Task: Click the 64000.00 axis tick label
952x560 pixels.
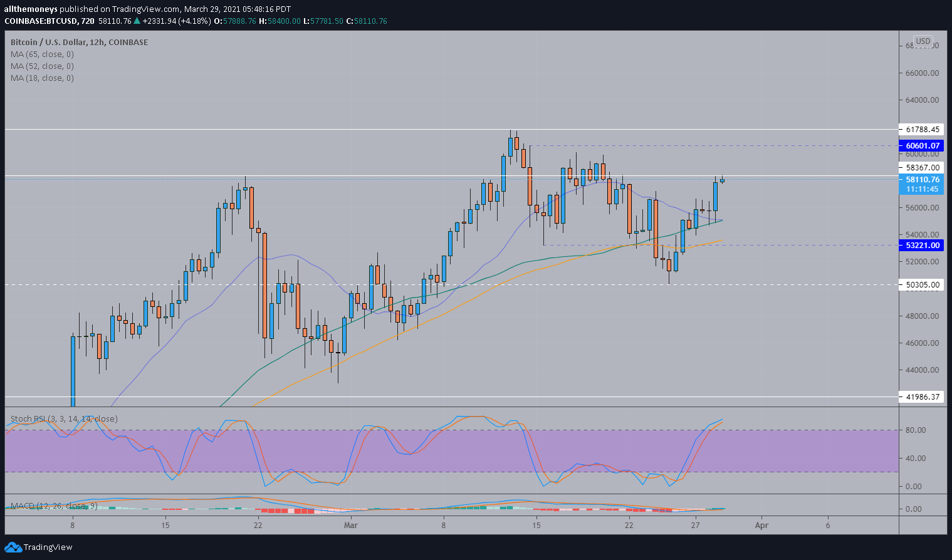Action: click(923, 100)
